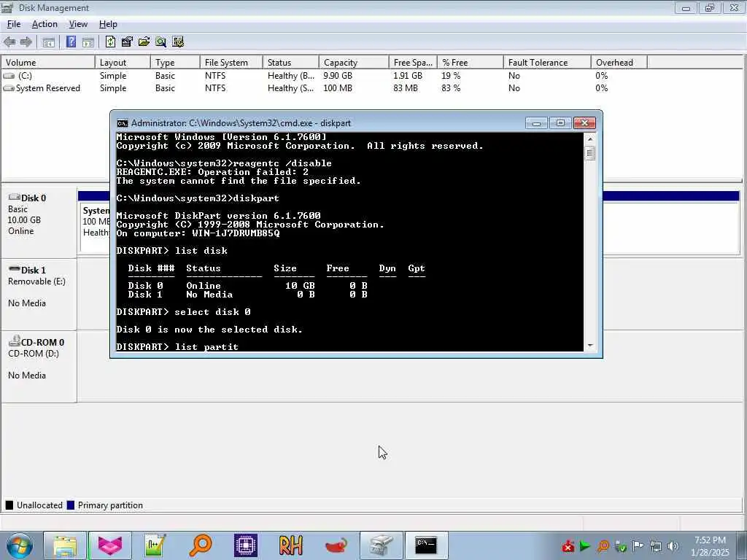Image resolution: width=747 pixels, height=560 pixels.
Task: Open the View menu
Action: 78,24
